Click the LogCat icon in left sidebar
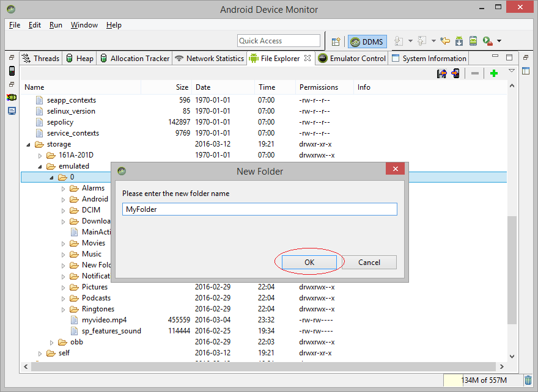The height and width of the screenshot is (392, 538). (x=12, y=98)
